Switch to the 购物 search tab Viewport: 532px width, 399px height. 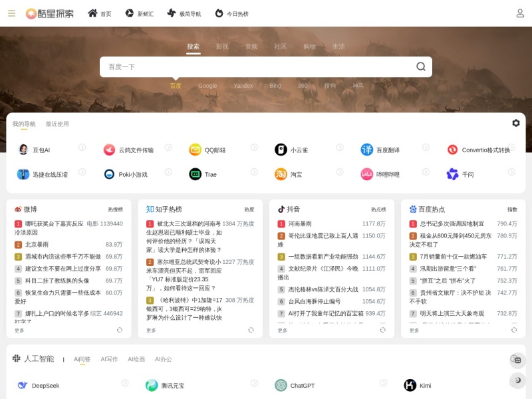click(309, 47)
